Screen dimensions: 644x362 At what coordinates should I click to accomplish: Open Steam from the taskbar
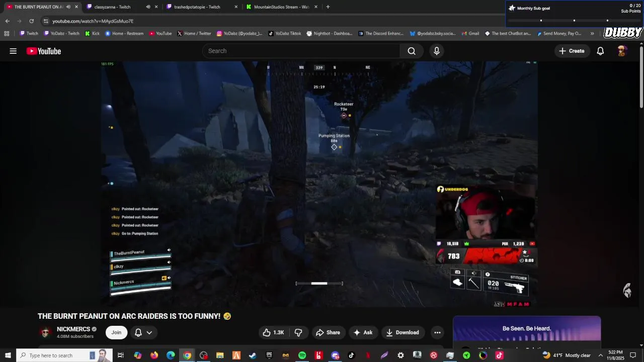coord(253,355)
